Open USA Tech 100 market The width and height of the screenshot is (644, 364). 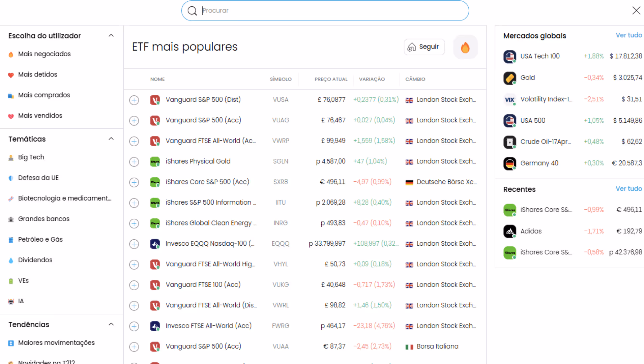coord(573,56)
